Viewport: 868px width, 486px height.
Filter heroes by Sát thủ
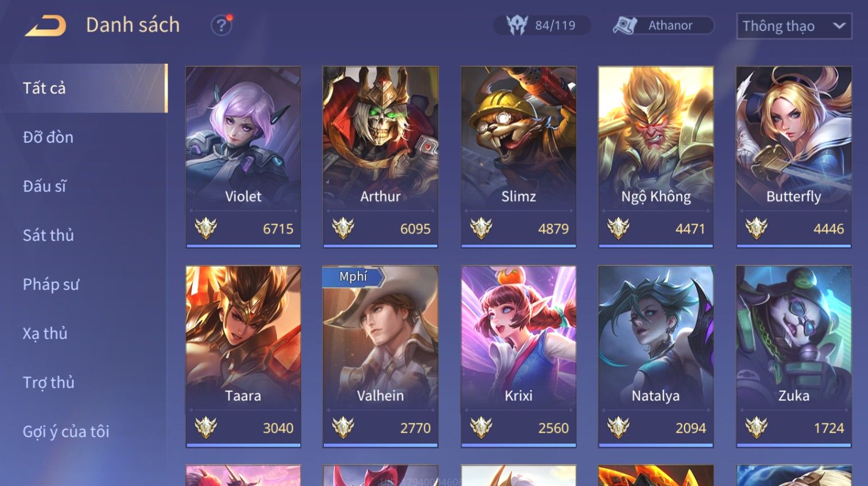tap(48, 235)
